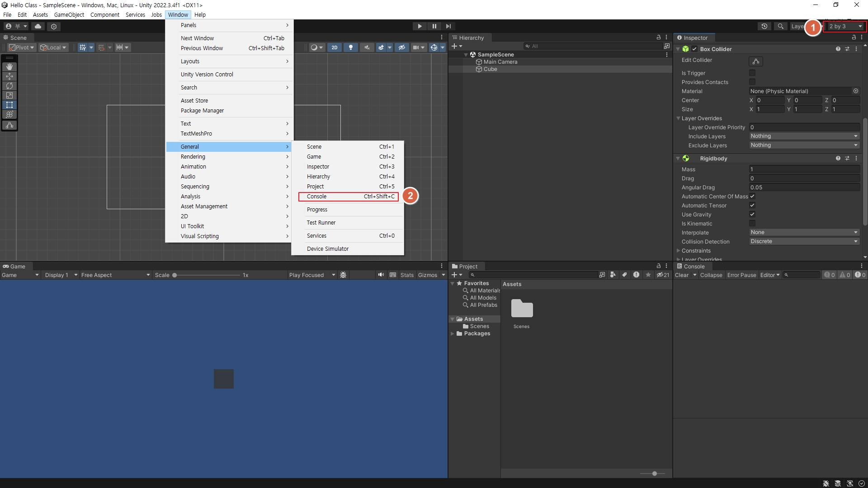Click Edit Collider button icon

click(x=756, y=61)
